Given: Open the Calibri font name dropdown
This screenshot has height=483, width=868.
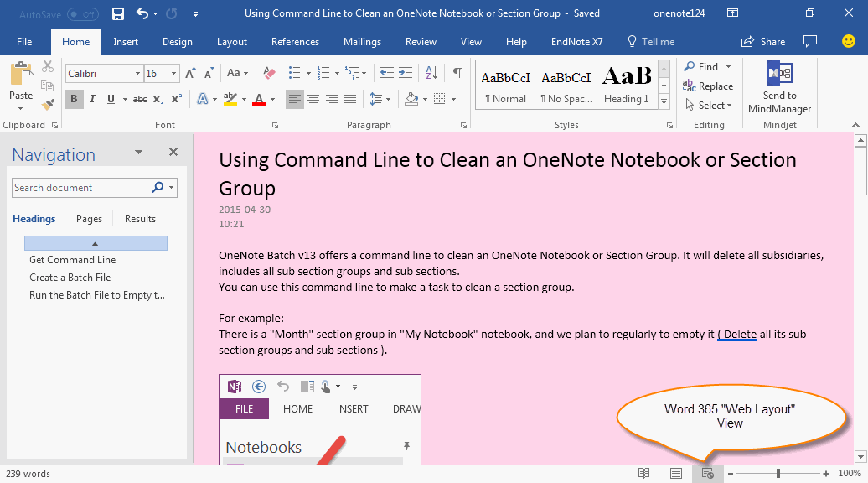Looking at the screenshot, I should (x=138, y=73).
